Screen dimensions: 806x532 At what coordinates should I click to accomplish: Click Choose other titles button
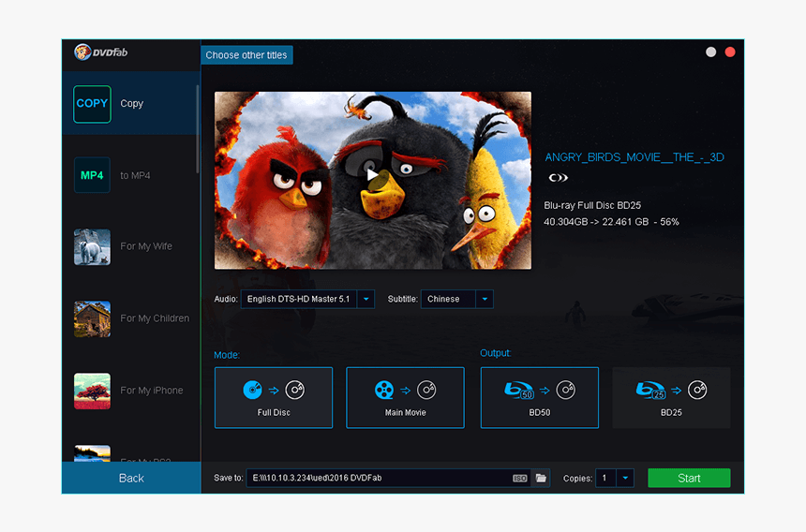[246, 55]
